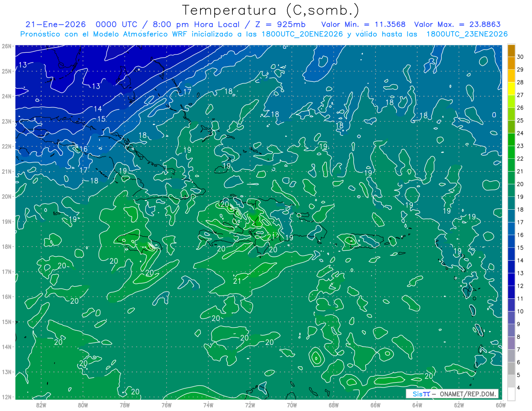
Task: Click legend swatch between 22 and 23
Action: point(511,152)
